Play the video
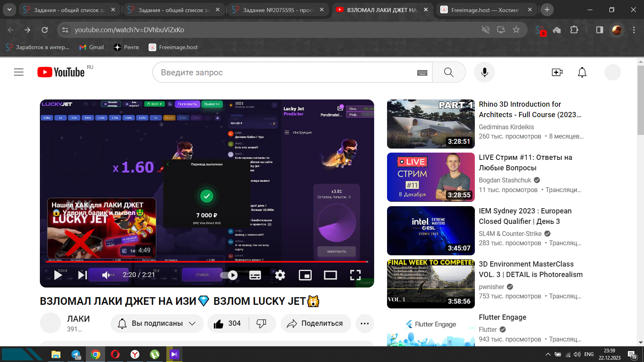The height and width of the screenshot is (362, 644). click(58, 275)
